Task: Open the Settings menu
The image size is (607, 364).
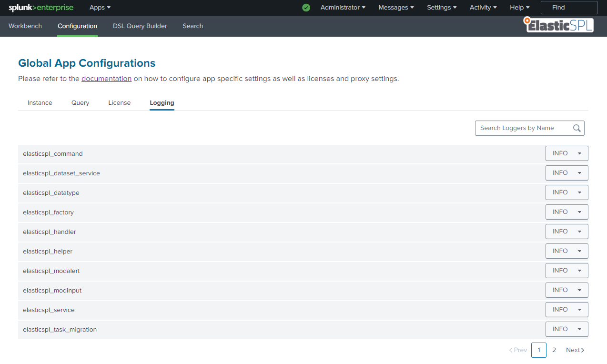Action: point(442,8)
